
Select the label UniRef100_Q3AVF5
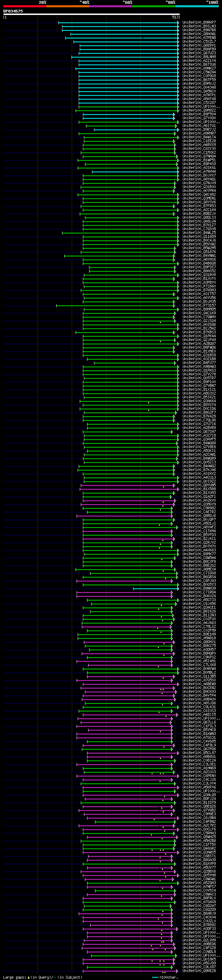click(199, 439)
